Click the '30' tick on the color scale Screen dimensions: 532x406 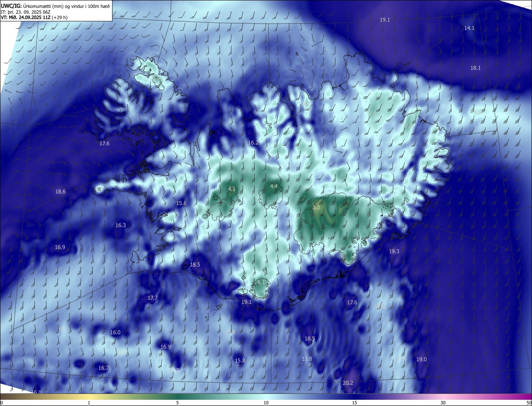443,403
